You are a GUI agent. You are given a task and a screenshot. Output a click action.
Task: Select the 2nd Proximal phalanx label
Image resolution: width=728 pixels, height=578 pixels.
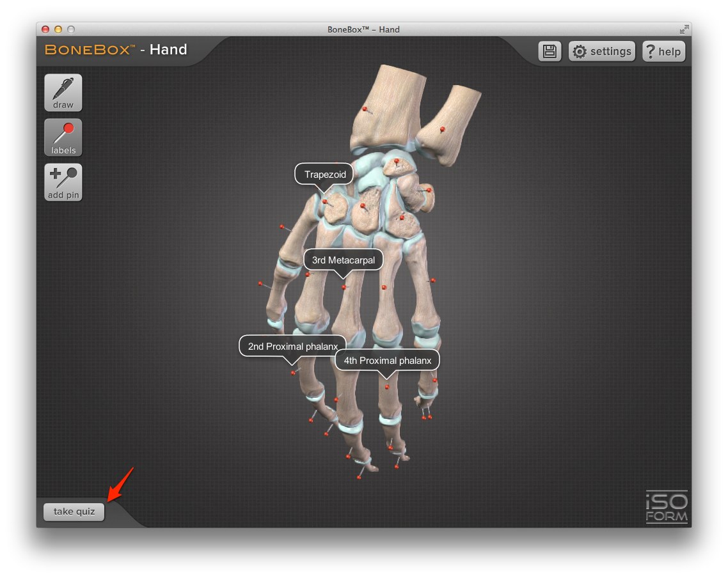click(292, 346)
